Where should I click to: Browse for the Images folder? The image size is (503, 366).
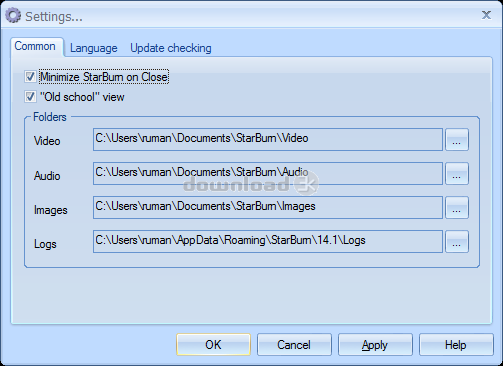point(457,208)
